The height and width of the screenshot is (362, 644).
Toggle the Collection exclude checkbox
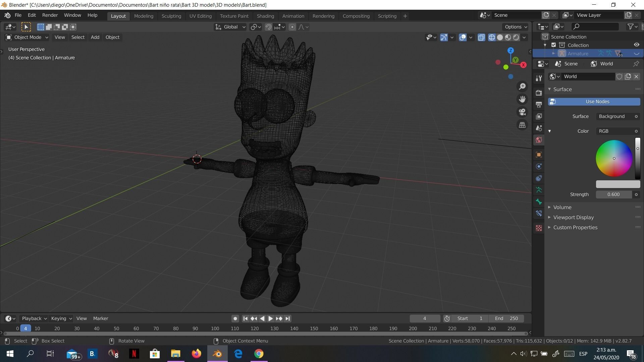click(554, 45)
